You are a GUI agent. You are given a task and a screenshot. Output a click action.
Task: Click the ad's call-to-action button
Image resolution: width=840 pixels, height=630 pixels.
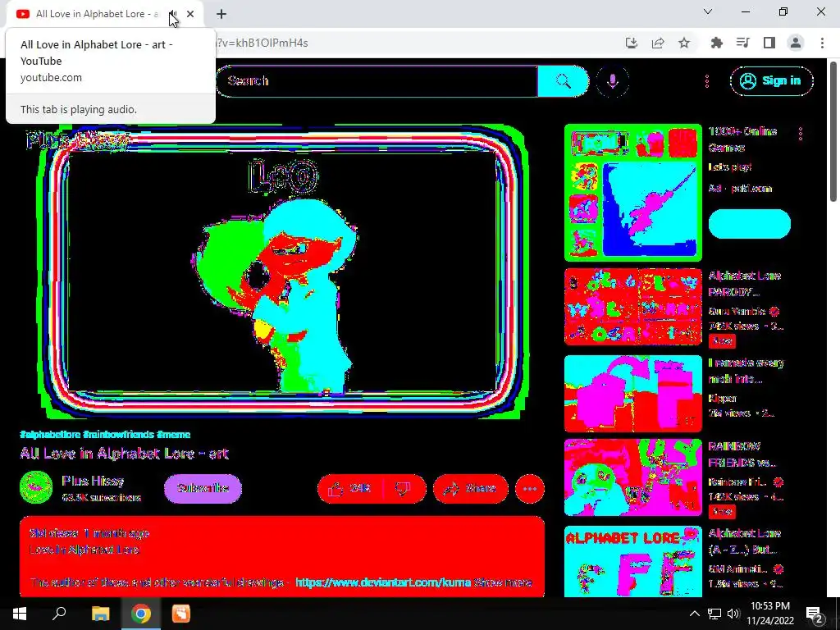pos(749,224)
